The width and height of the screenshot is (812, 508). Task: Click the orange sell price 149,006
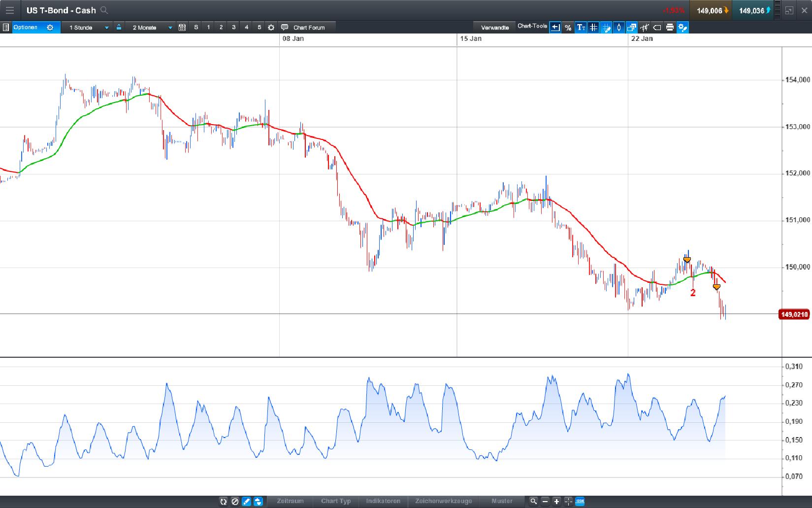pyautogui.click(x=710, y=10)
